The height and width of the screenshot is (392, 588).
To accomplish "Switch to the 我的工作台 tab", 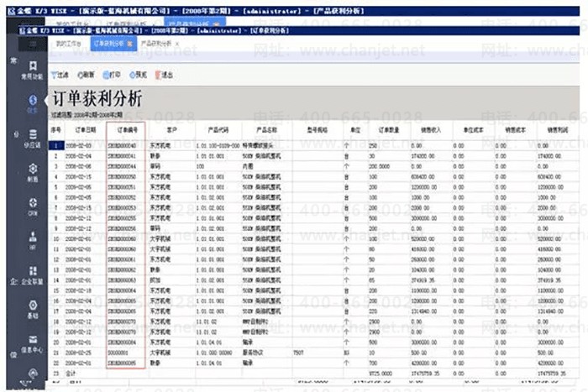I will click(69, 42).
